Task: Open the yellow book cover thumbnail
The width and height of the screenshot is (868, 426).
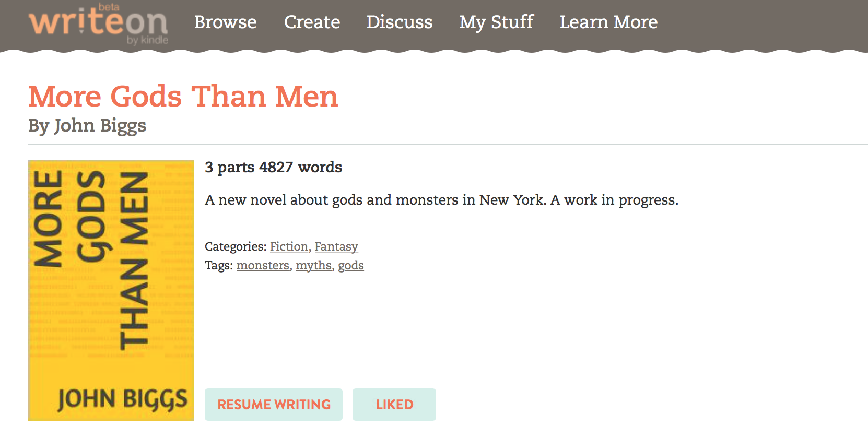Action: pos(111,290)
